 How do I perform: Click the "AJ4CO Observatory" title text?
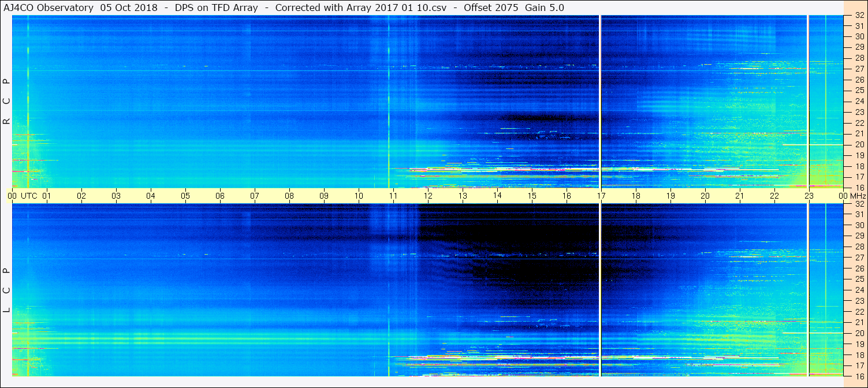pos(48,8)
